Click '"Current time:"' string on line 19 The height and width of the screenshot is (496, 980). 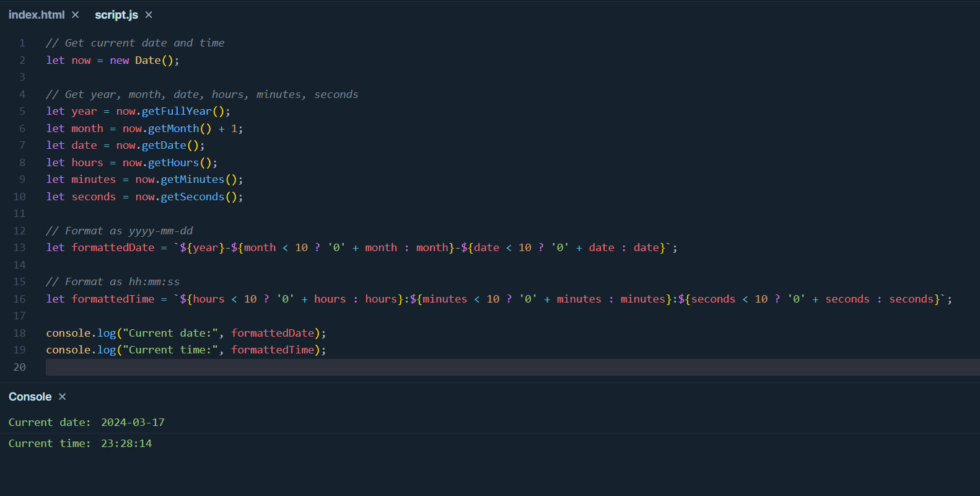click(x=170, y=350)
